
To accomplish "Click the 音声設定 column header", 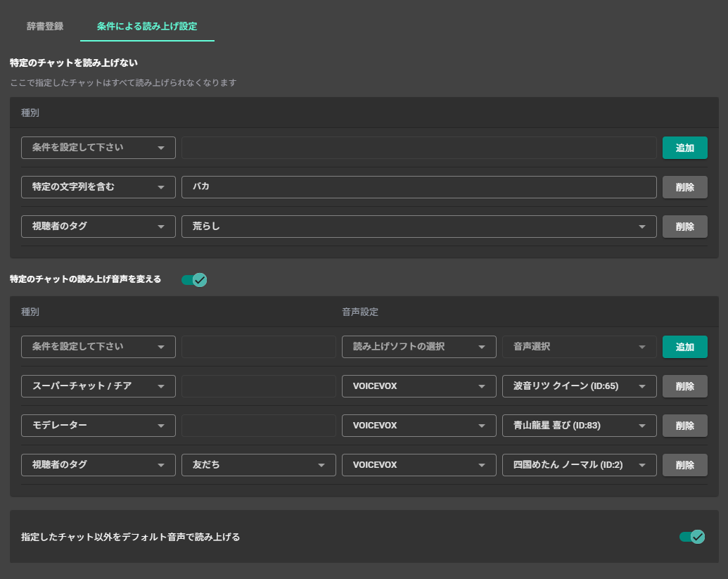I will point(360,312).
